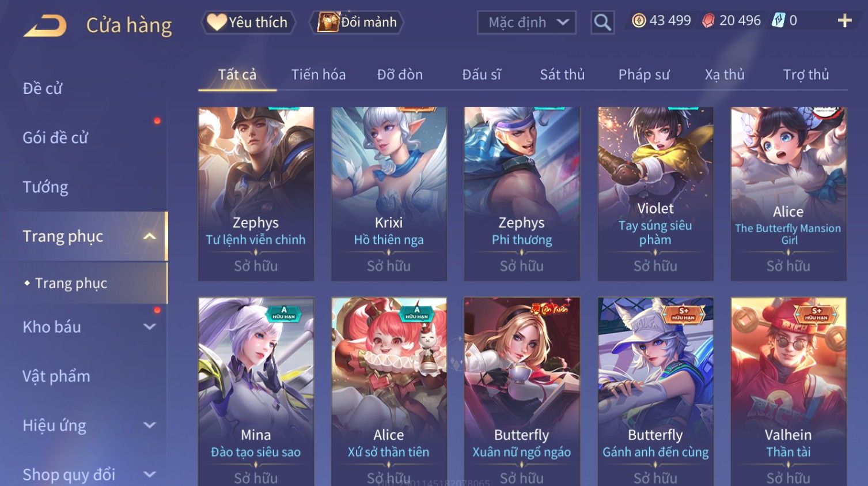Image resolution: width=868 pixels, height=486 pixels.
Task: Tap the golden back arrow icon
Action: click(x=45, y=26)
